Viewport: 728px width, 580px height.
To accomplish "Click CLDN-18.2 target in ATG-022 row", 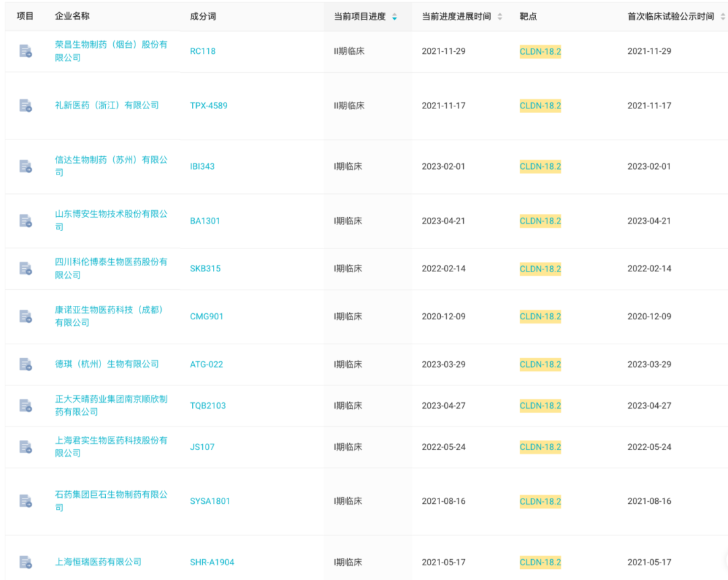I will (540, 364).
